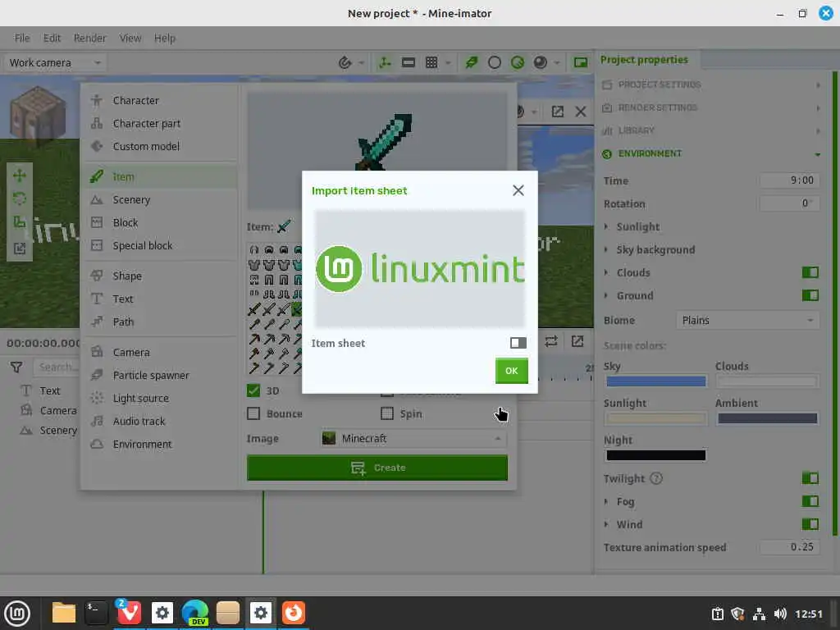Toggle the Twilight switch
Screen dimensions: 840x630
(x=810, y=478)
